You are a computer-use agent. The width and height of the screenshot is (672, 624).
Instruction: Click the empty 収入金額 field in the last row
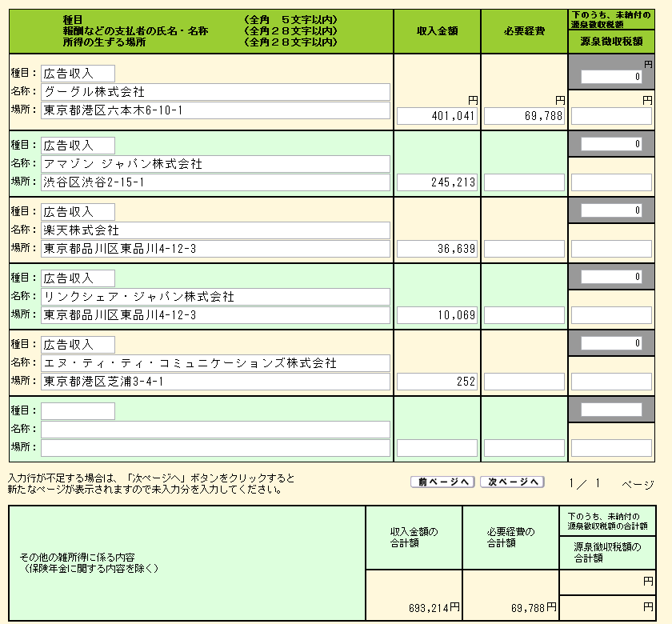pos(437,448)
